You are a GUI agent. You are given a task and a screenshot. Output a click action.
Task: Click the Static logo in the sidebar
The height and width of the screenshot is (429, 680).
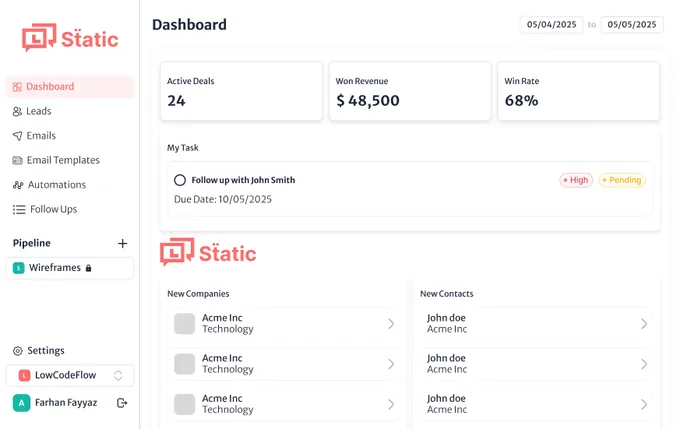point(70,37)
